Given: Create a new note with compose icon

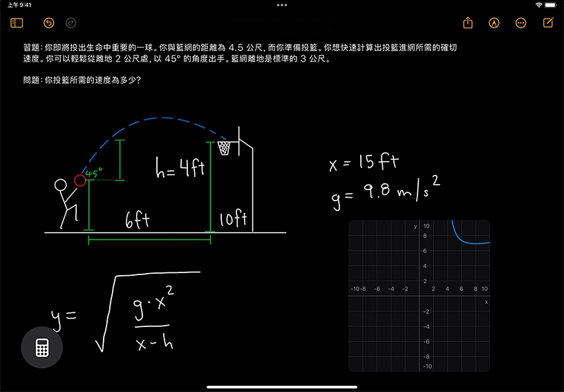Looking at the screenshot, I should [548, 23].
